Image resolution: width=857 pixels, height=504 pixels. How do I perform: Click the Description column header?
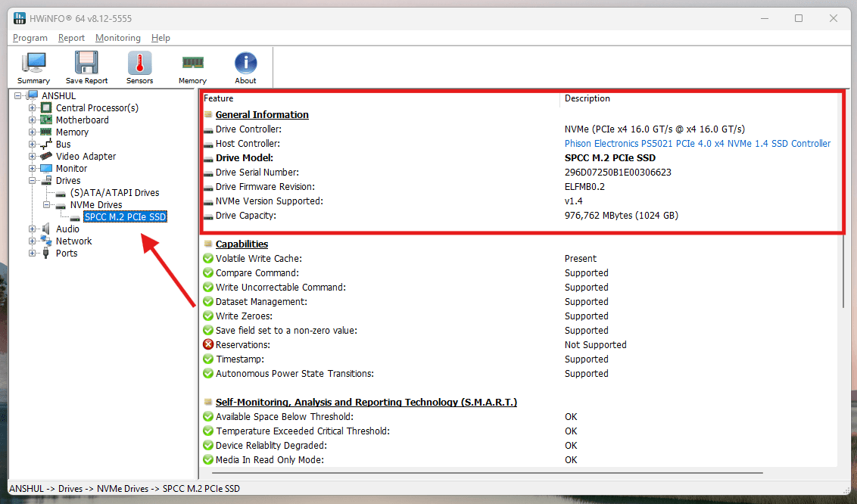[x=587, y=98]
